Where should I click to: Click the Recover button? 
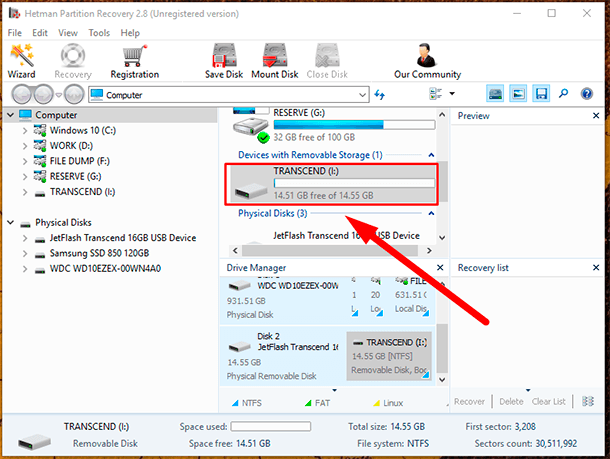(x=469, y=401)
